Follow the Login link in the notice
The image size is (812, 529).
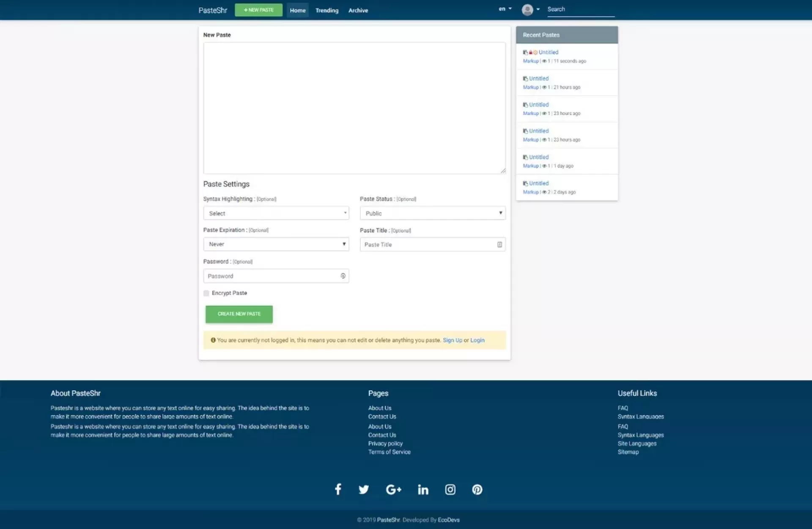click(x=477, y=340)
